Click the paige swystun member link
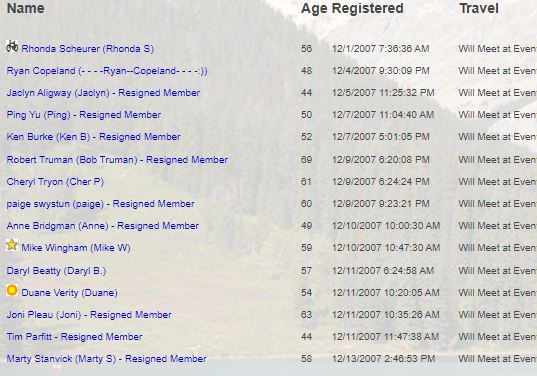 pos(100,204)
